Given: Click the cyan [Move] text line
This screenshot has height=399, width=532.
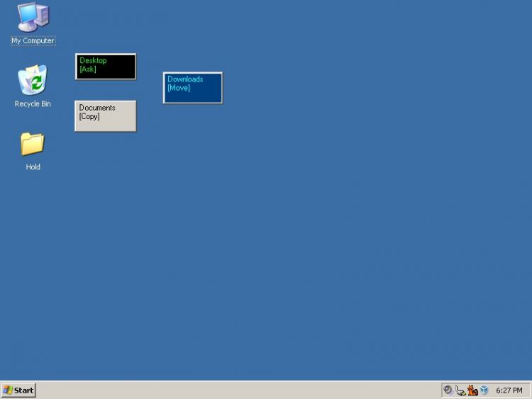Looking at the screenshot, I should [x=179, y=88].
